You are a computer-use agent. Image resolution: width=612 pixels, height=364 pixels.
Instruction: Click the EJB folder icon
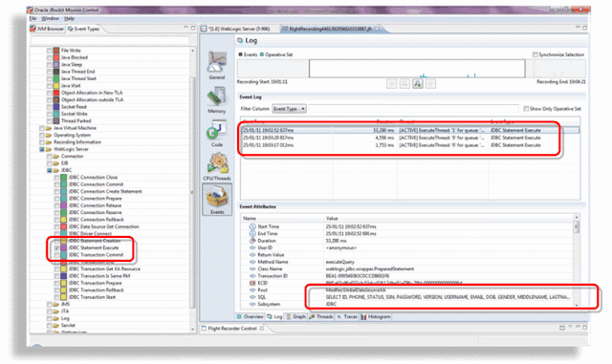point(56,163)
